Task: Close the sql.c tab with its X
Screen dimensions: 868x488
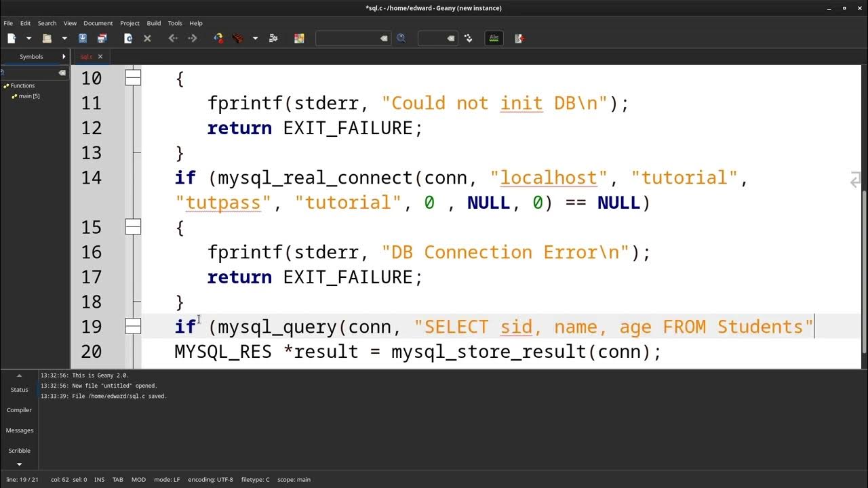Action: click(x=100, y=57)
